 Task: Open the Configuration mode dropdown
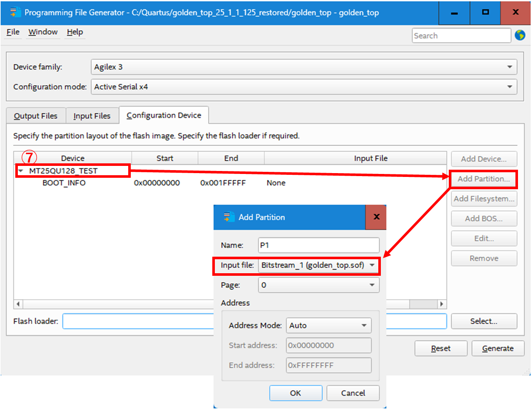click(509, 87)
